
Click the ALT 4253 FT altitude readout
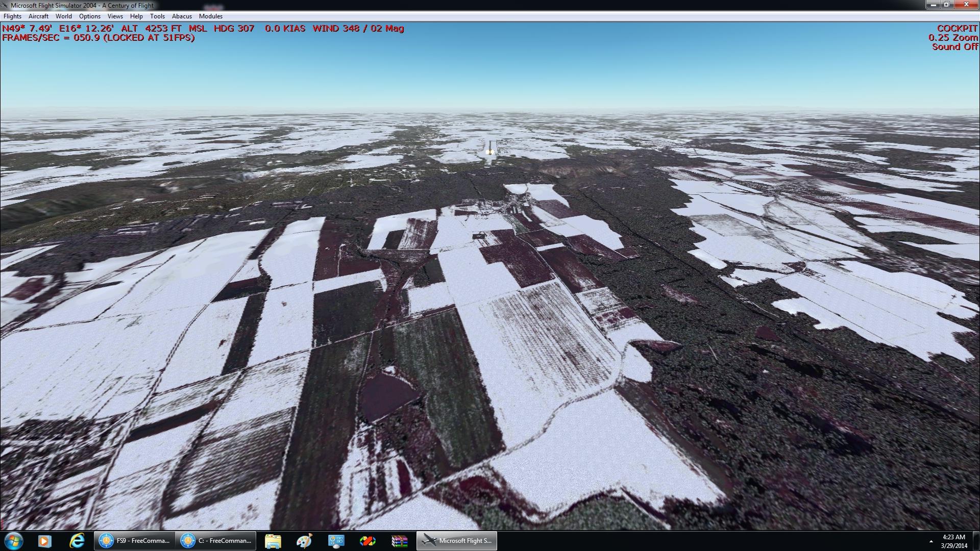(164, 29)
